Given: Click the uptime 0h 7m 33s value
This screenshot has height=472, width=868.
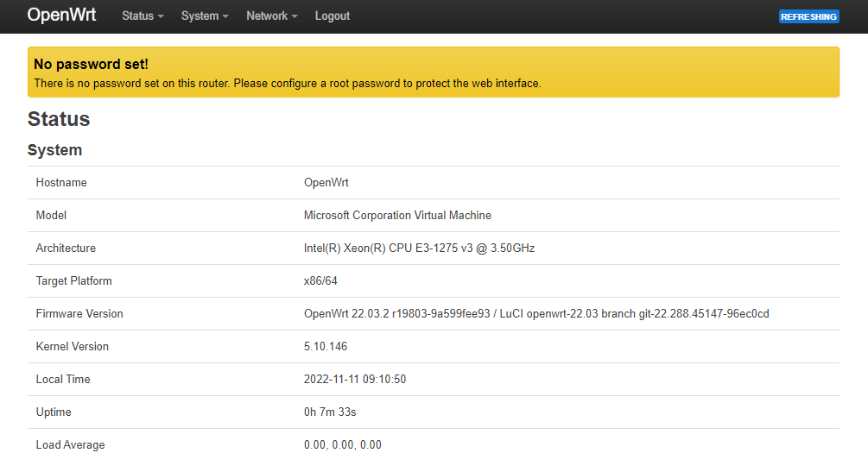Looking at the screenshot, I should [x=330, y=412].
